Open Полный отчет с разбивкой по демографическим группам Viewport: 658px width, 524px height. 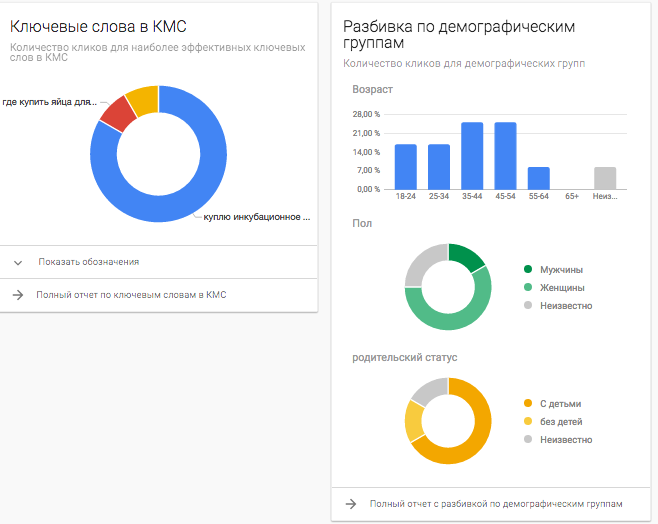coord(496,504)
